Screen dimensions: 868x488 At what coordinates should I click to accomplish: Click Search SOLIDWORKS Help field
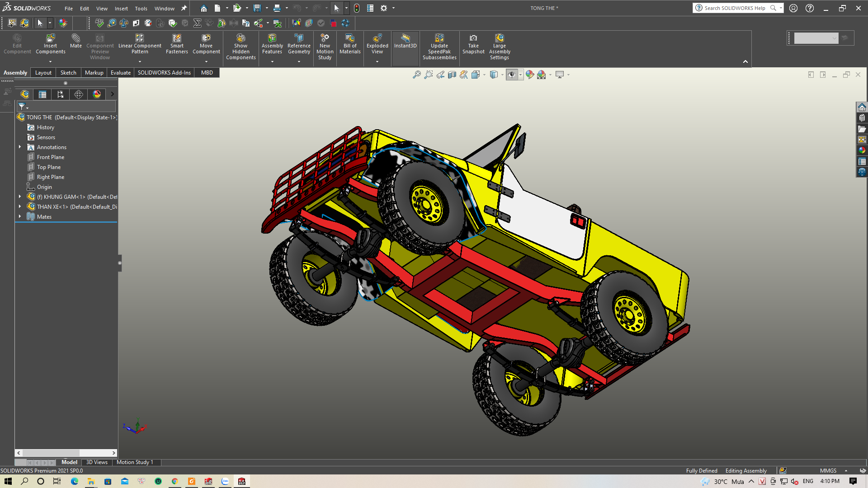[735, 8]
